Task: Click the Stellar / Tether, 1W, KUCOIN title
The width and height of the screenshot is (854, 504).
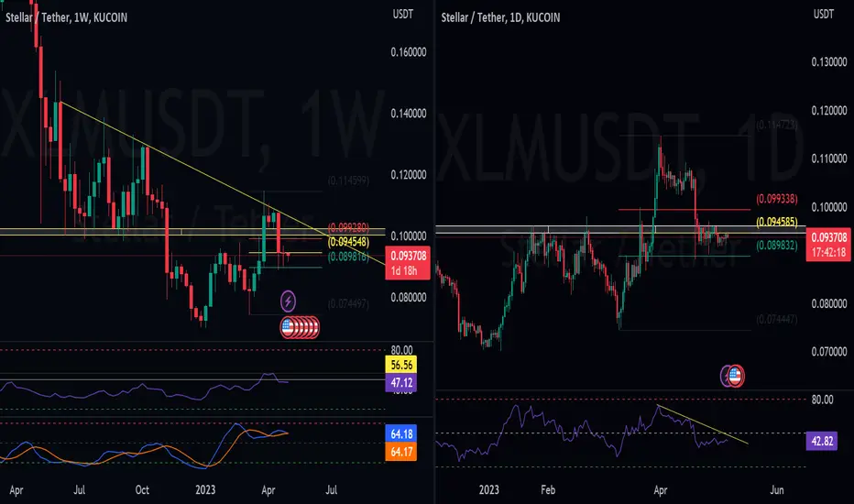Action: point(67,17)
